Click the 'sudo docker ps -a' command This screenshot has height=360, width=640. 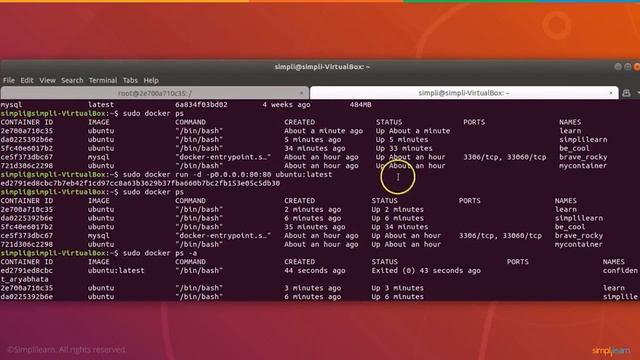160,253
